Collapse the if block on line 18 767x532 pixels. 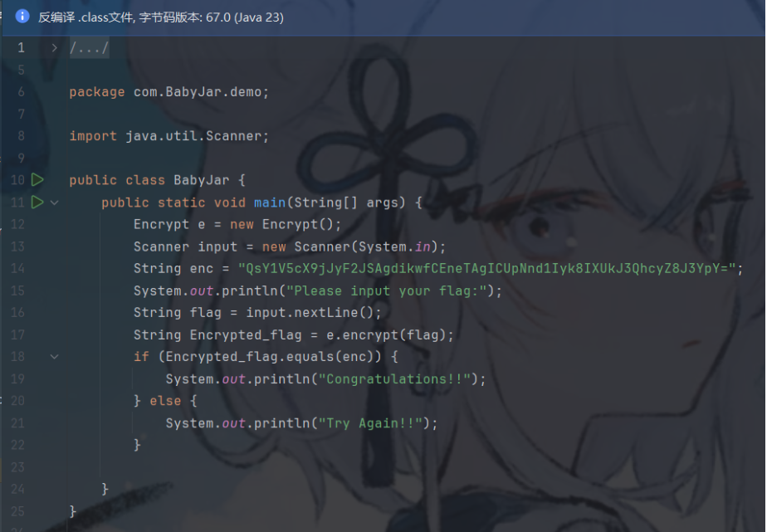[x=54, y=357]
